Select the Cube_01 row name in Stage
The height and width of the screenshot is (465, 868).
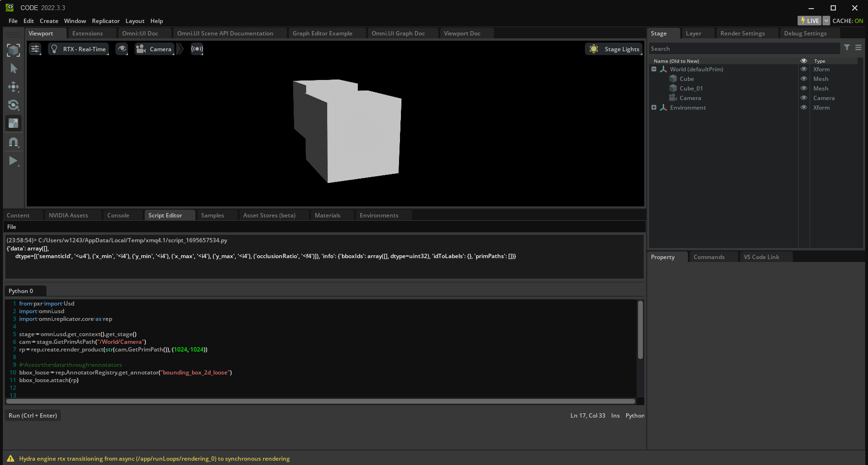tap(691, 88)
